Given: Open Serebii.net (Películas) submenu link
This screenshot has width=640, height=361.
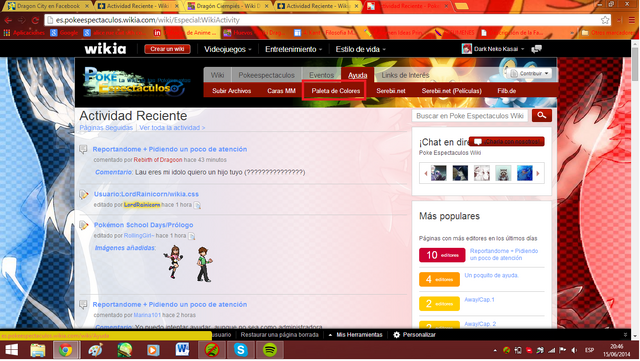Looking at the screenshot, I should 451,91.
